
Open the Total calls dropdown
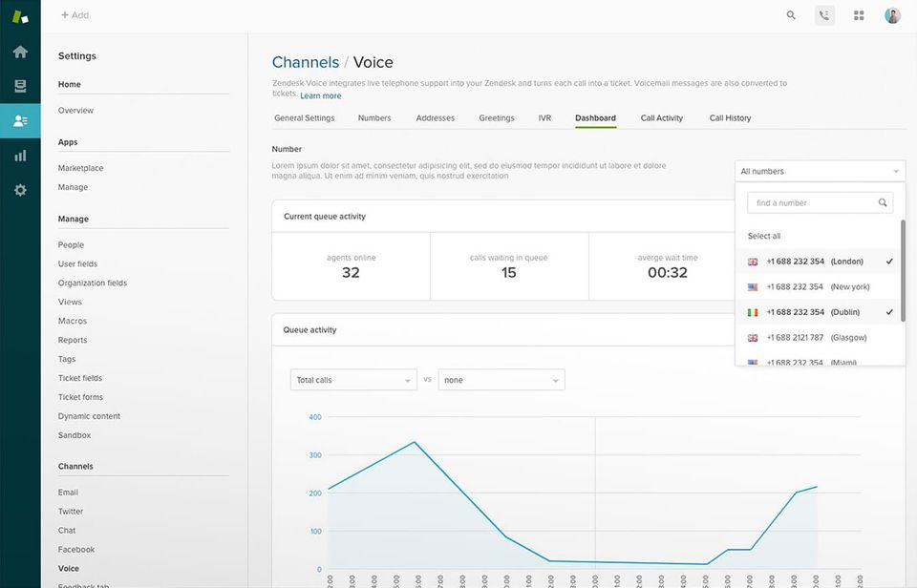tap(353, 380)
